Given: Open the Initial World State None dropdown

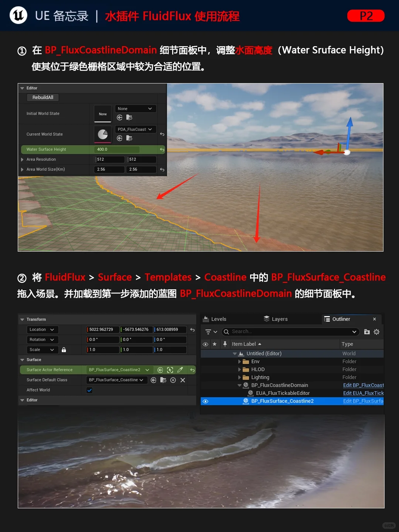Looking at the screenshot, I should click(x=136, y=109).
